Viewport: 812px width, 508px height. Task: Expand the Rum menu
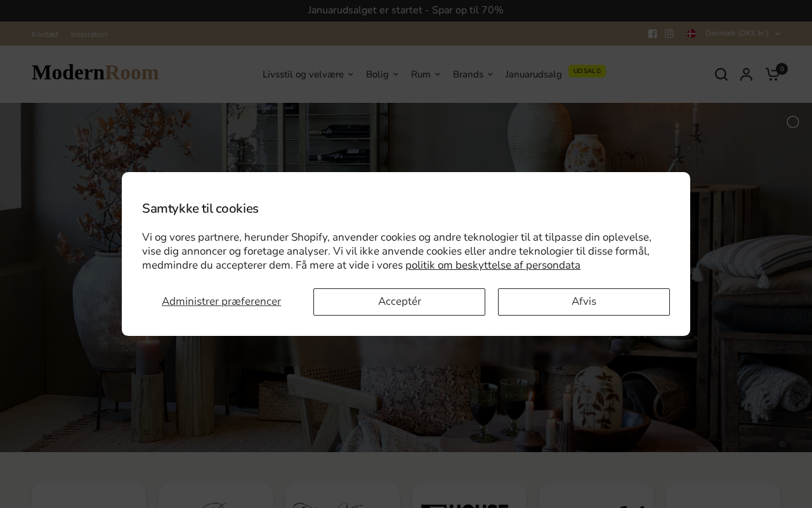pos(425,74)
